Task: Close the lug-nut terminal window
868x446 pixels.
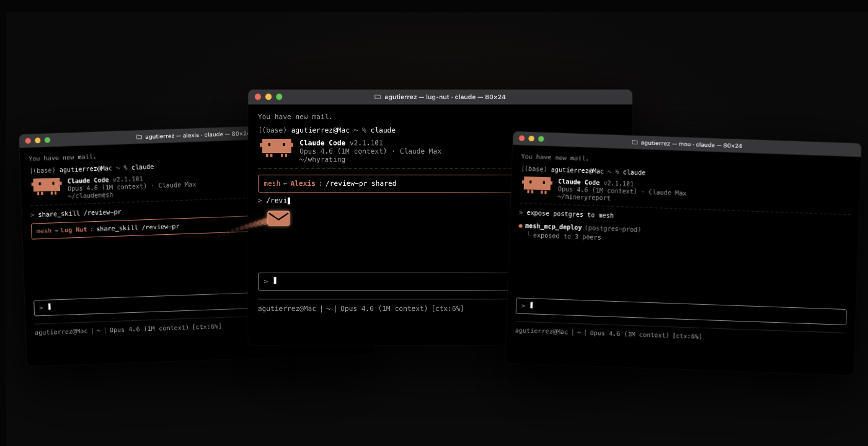Action: click(258, 97)
